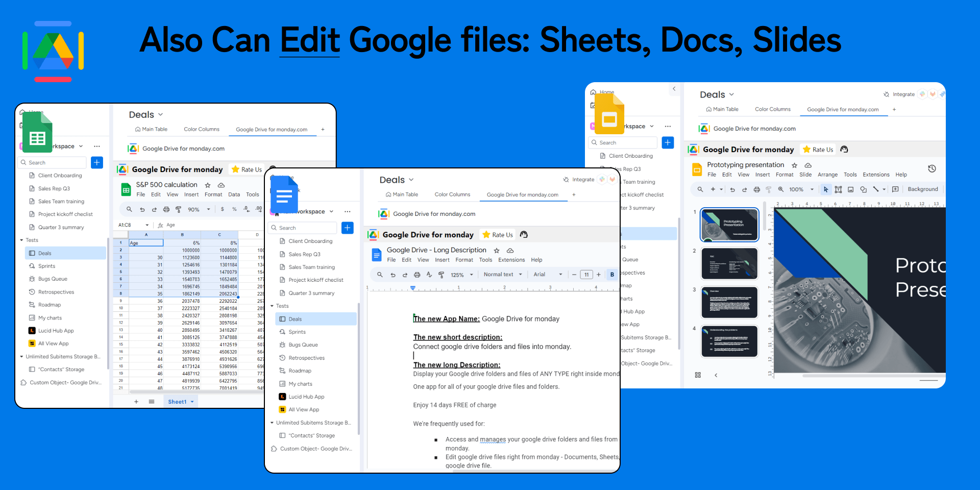Star the Prototyping presentation file
This screenshot has width=980, height=490.
coord(794,165)
